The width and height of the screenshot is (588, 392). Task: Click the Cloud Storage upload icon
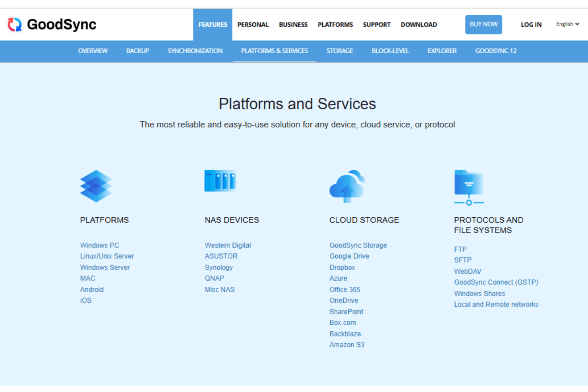pos(347,186)
